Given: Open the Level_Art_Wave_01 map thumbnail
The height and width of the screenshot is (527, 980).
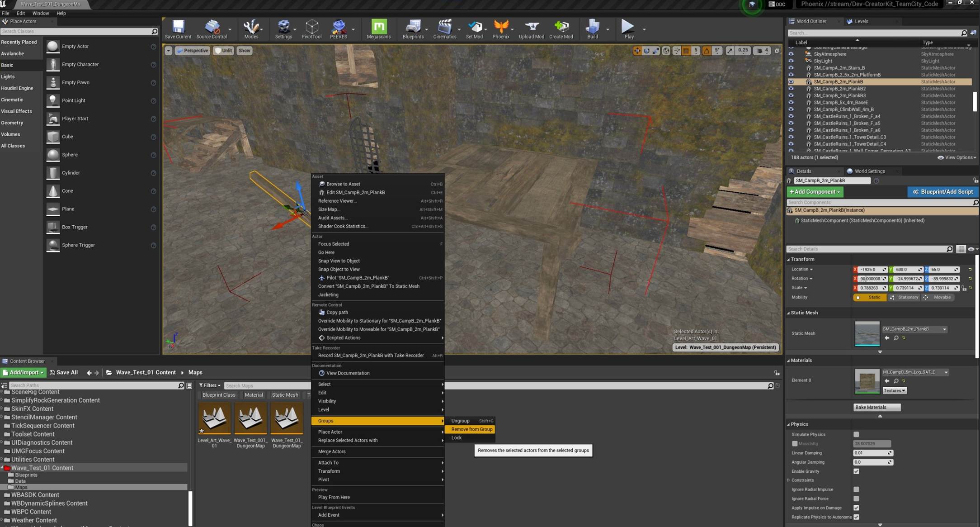Looking at the screenshot, I should coord(214,418).
